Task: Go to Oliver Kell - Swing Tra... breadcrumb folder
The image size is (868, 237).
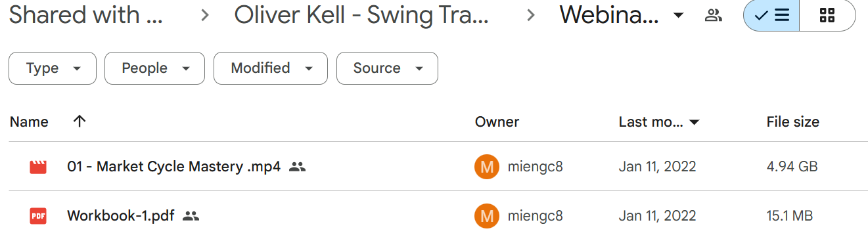Action: 361,15
